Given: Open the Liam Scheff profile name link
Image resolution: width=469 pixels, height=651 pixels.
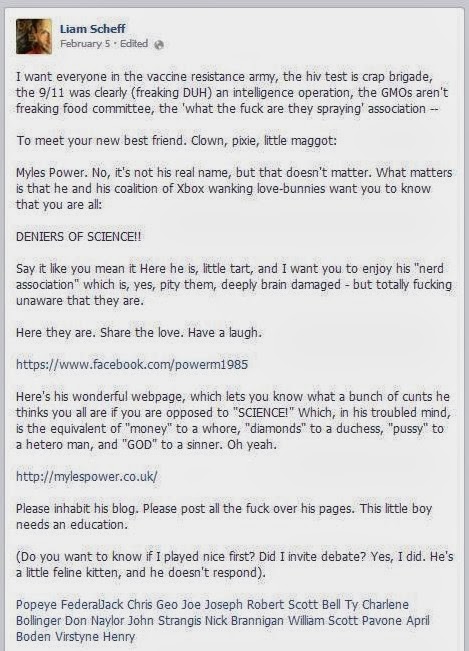Looking at the screenshot, I should click(x=93, y=29).
